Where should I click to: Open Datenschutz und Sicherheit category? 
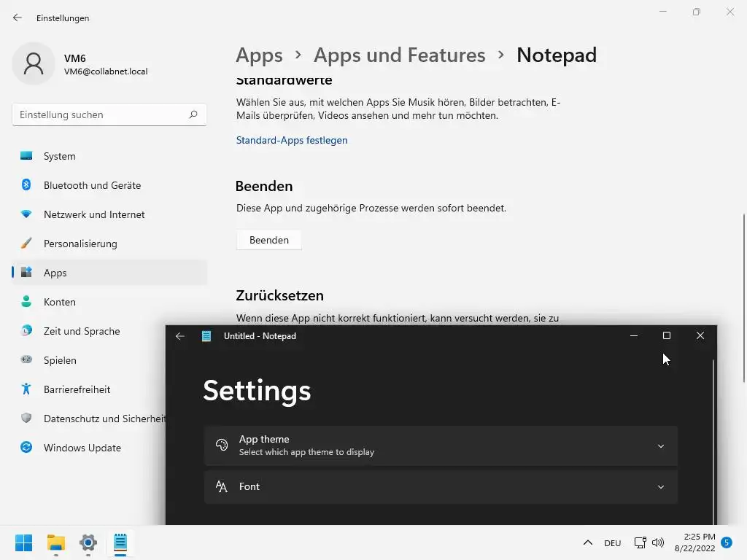coord(88,419)
